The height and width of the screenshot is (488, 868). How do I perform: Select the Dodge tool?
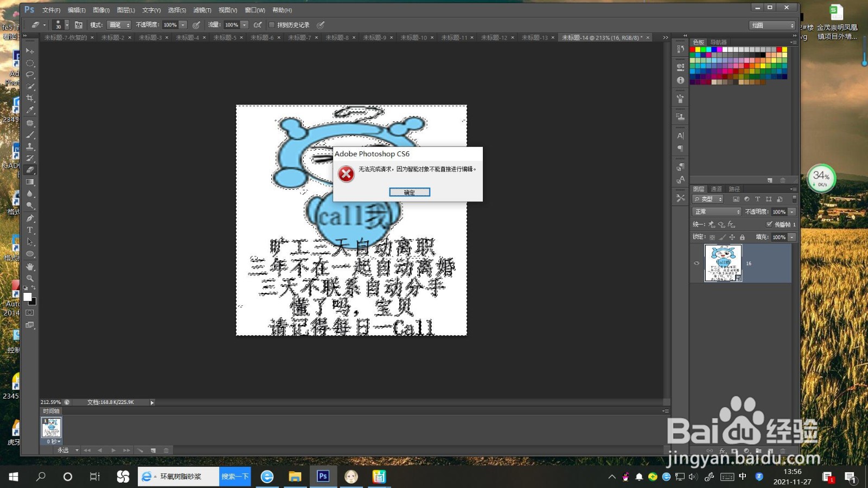click(30, 206)
